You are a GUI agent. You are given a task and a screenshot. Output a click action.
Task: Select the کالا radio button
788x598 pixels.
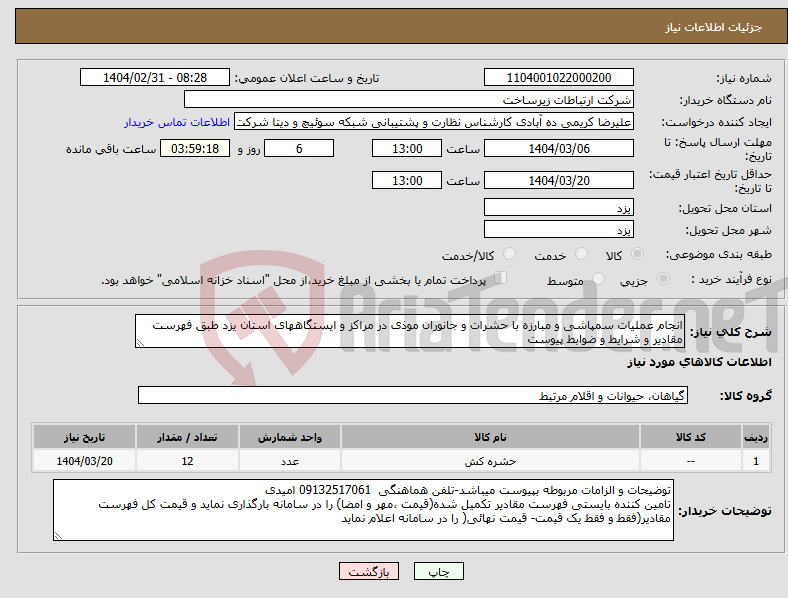click(x=637, y=254)
